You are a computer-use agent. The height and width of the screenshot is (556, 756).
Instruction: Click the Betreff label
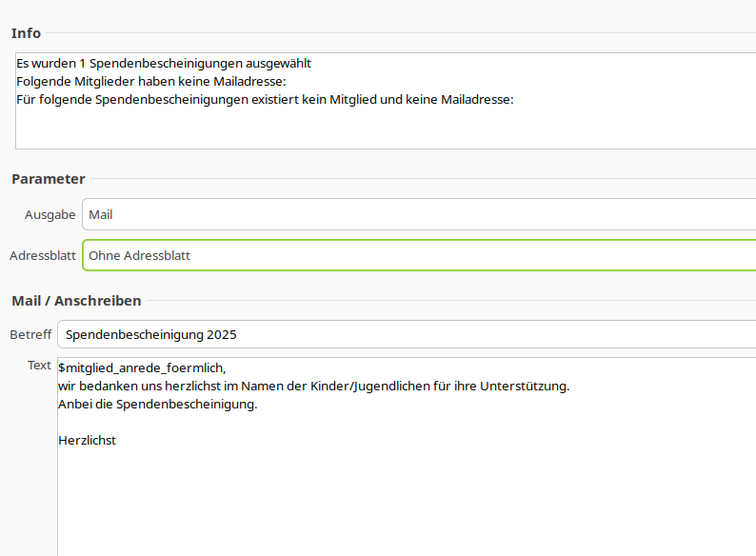pyautogui.click(x=30, y=334)
